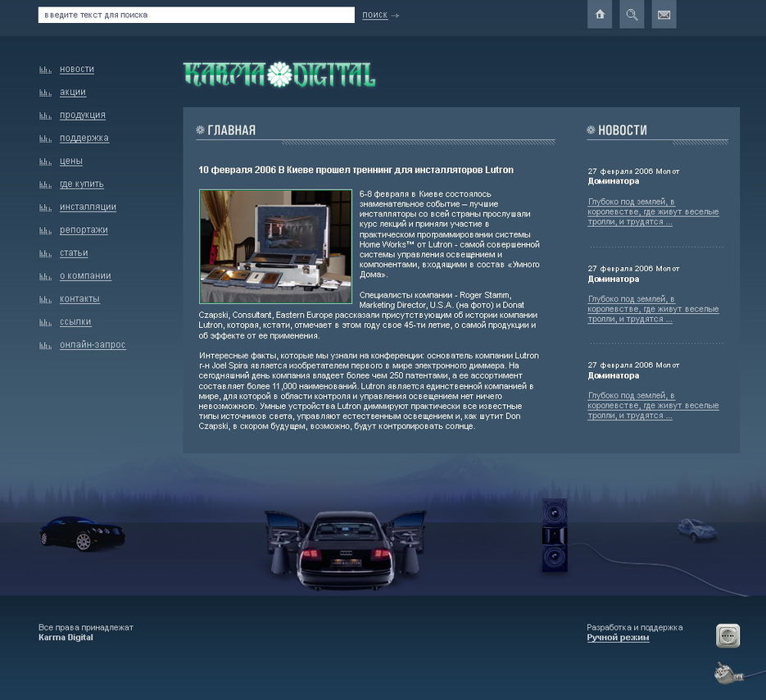Click the snowflake icon beside ГЛАВНАЯ heading
Image resolution: width=766 pixels, height=700 pixels.
(200, 130)
